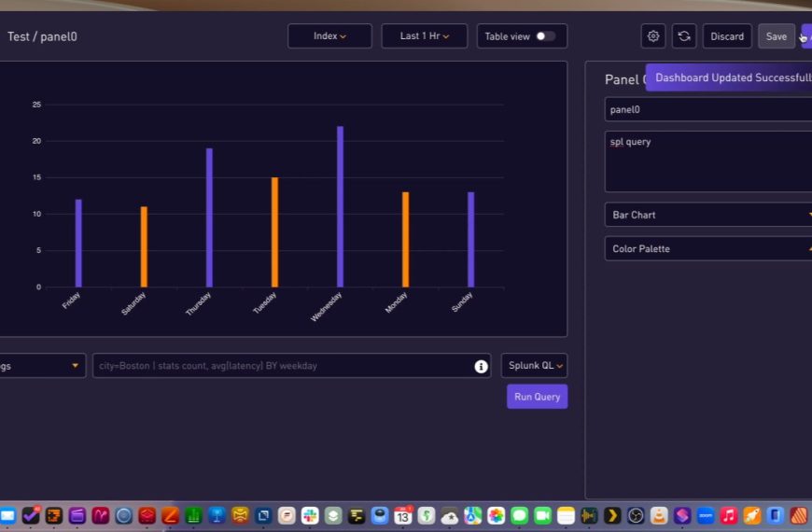812x532 pixels.
Task: Click the orange Saturday bar
Action: (x=144, y=246)
